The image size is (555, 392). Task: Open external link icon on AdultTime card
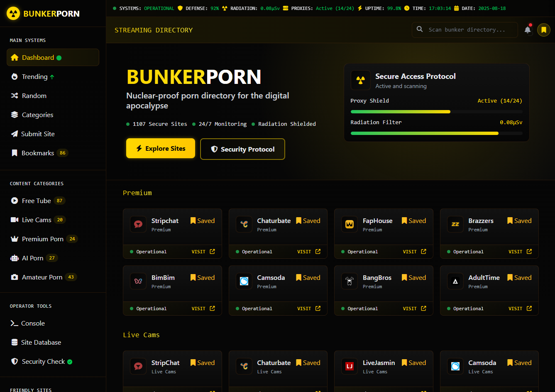point(529,309)
